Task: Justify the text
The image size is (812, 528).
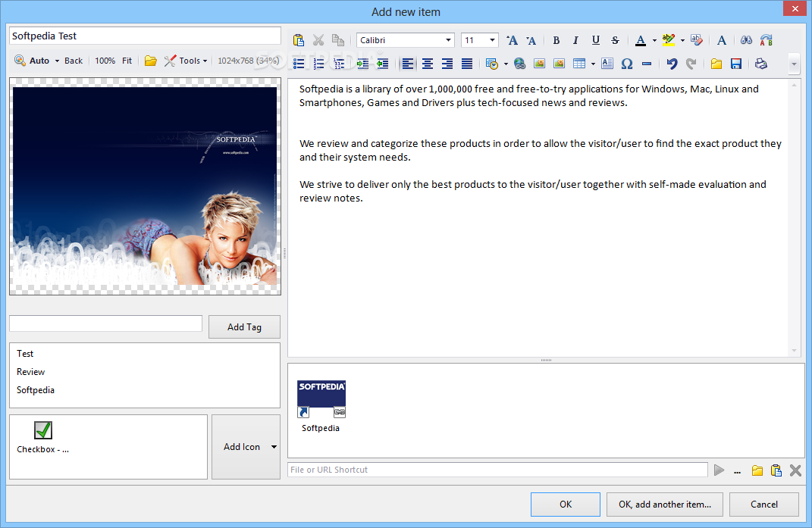Action: point(466,63)
